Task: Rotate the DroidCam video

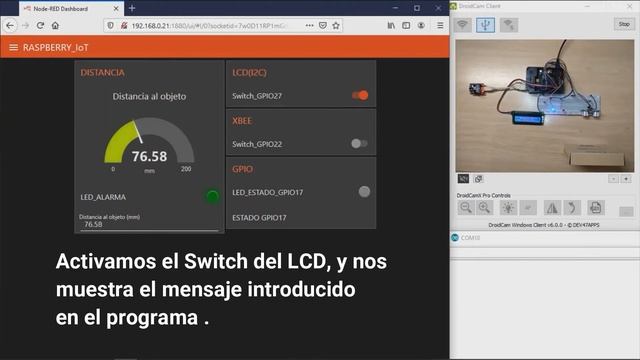Action: pyautogui.click(x=572, y=208)
